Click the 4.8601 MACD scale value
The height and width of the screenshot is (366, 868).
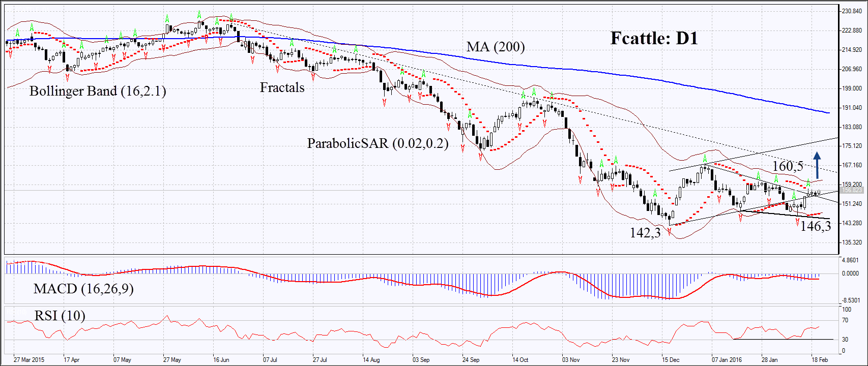pyautogui.click(x=851, y=260)
